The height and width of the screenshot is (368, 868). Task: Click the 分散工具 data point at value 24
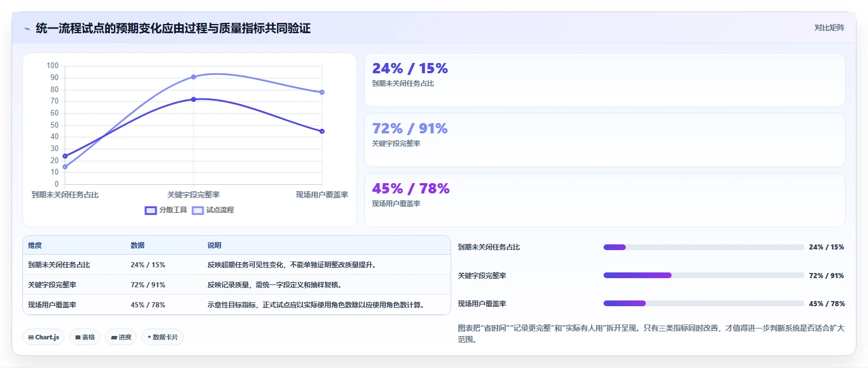point(65,156)
